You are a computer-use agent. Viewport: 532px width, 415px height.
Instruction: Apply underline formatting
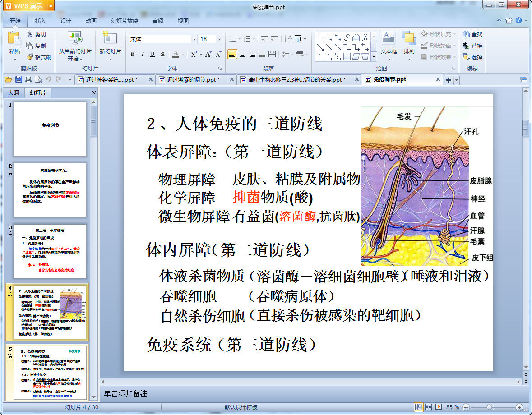tap(153, 54)
